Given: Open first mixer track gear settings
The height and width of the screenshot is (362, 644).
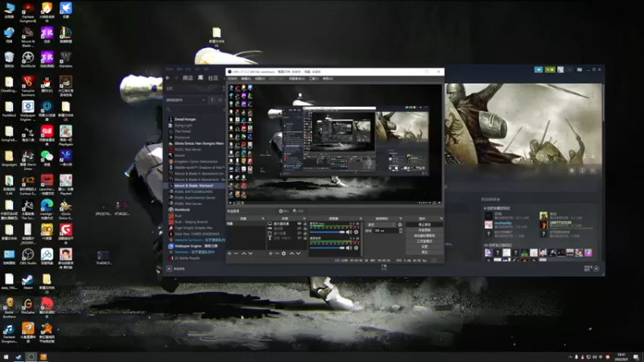Looking at the screenshot, I should coord(357,232).
